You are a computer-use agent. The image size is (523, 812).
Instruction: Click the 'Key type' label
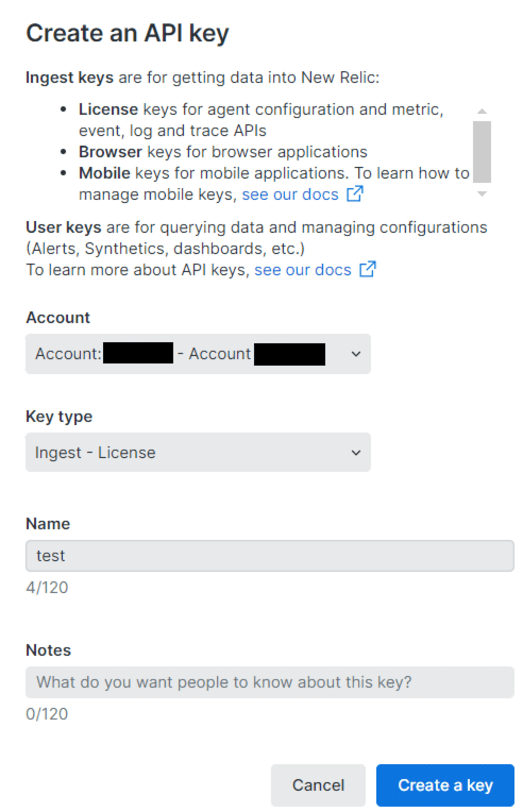coord(59,417)
